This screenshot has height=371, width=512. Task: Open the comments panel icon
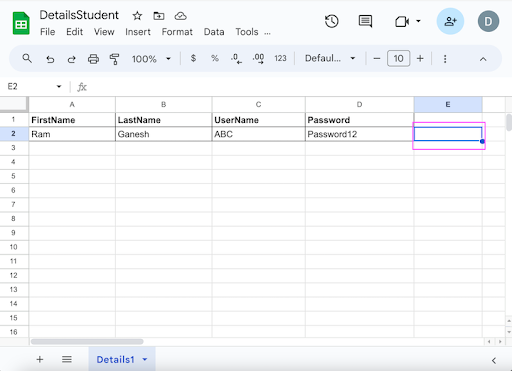365,22
